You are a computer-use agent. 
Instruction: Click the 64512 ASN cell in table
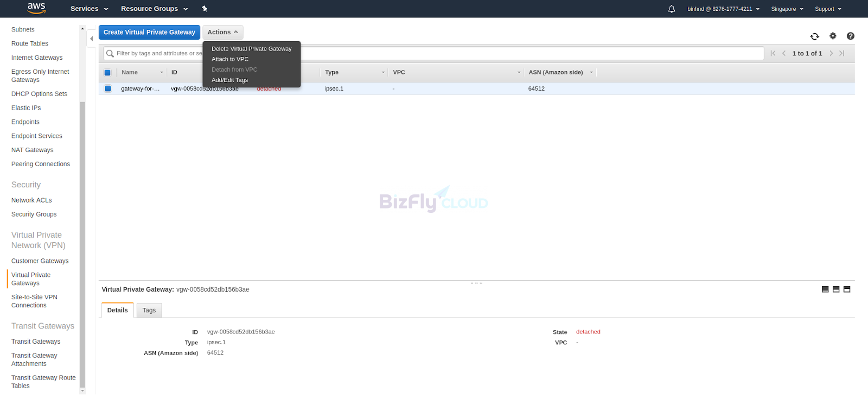pos(537,89)
